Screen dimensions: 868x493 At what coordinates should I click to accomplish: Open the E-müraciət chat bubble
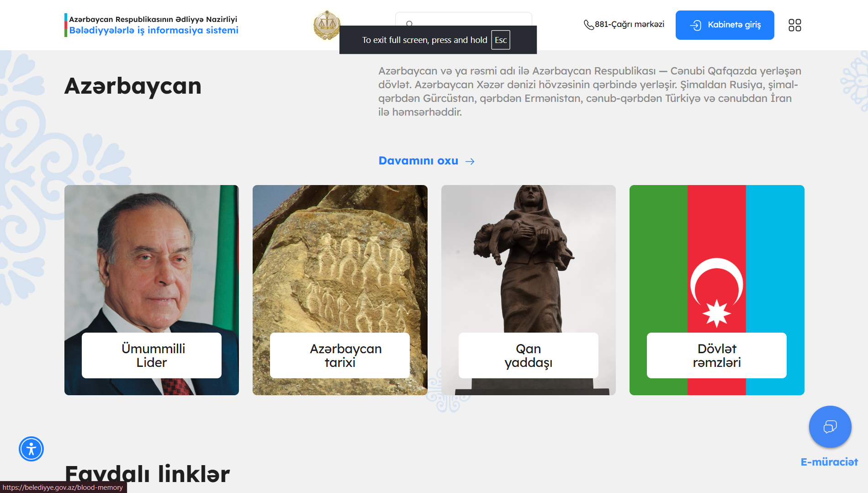coord(830,427)
